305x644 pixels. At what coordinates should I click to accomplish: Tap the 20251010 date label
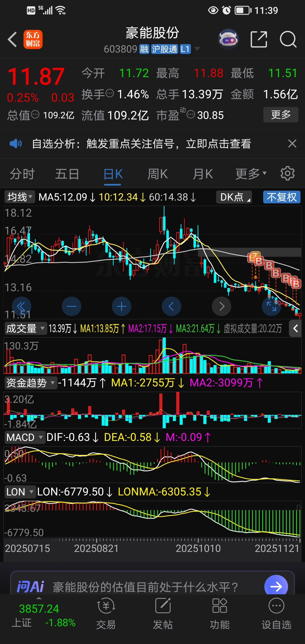coord(198,548)
